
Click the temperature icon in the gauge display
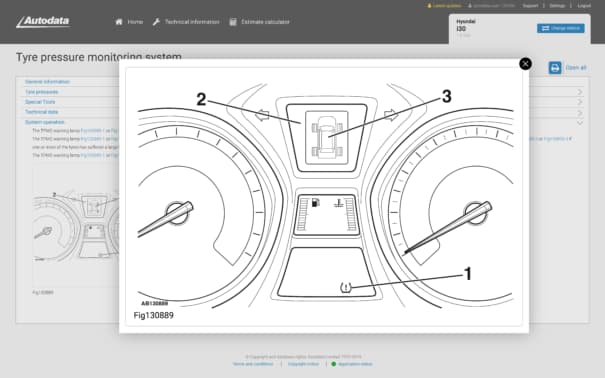pos(338,203)
